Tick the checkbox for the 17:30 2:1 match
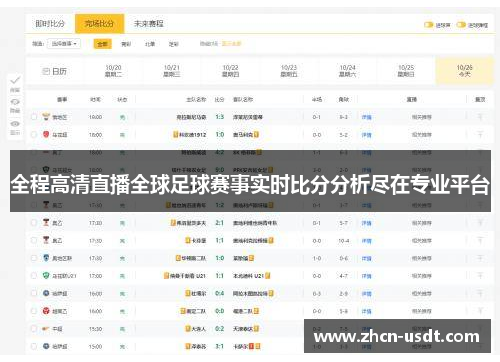 pos(34,223)
